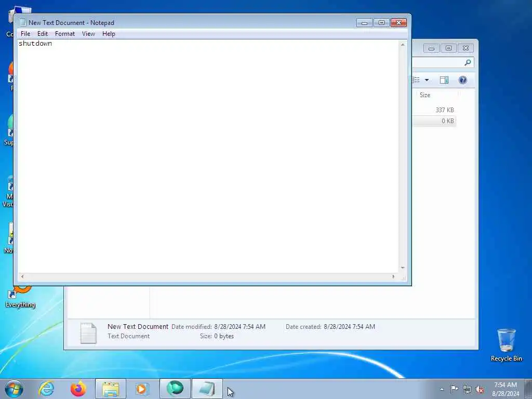Click the Notepad title bar document icon

[22, 23]
